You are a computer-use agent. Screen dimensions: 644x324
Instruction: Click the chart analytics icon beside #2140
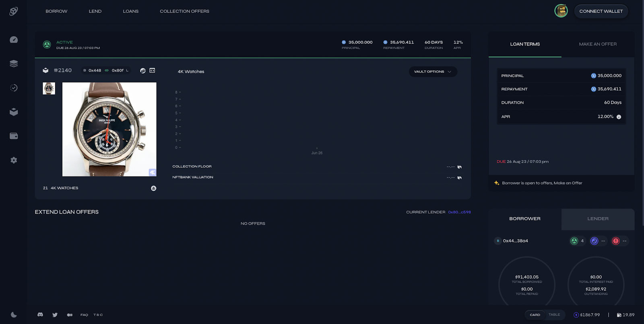click(x=142, y=70)
